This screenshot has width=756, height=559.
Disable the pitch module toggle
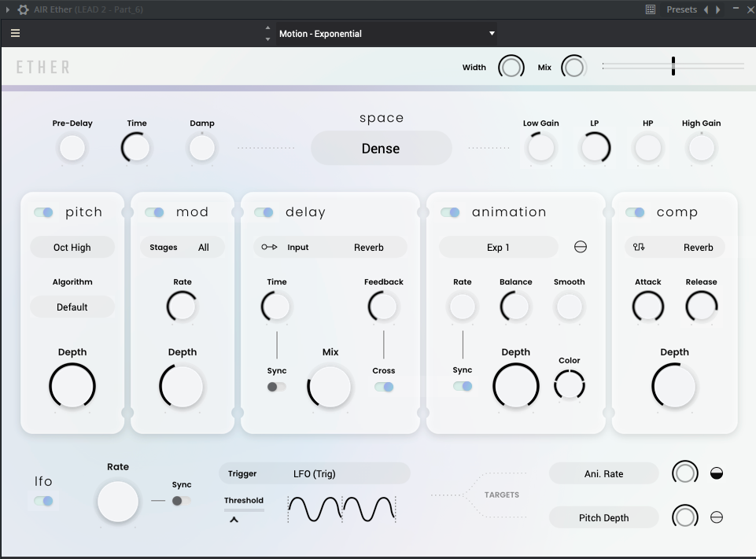point(43,212)
